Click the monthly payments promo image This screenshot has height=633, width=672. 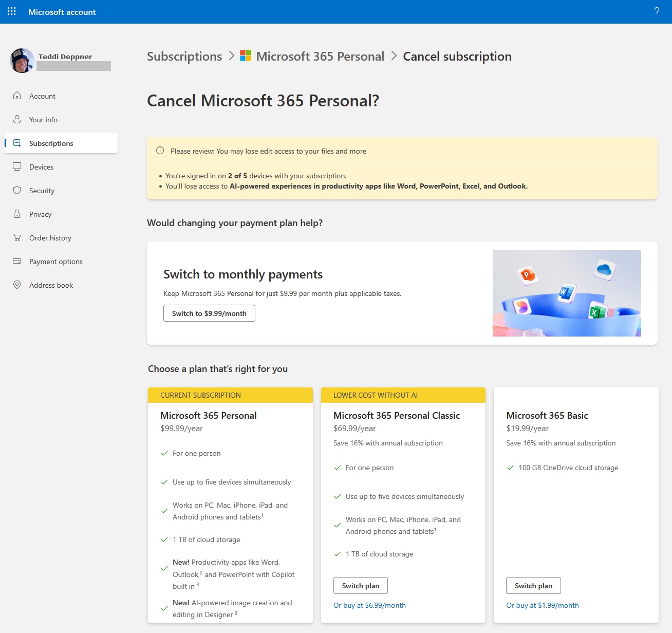pos(567,293)
